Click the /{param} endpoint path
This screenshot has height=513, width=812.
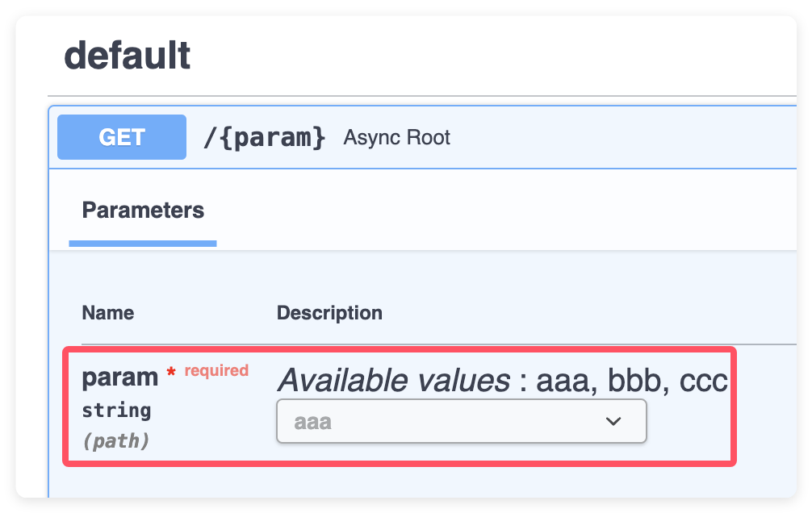[264, 137]
